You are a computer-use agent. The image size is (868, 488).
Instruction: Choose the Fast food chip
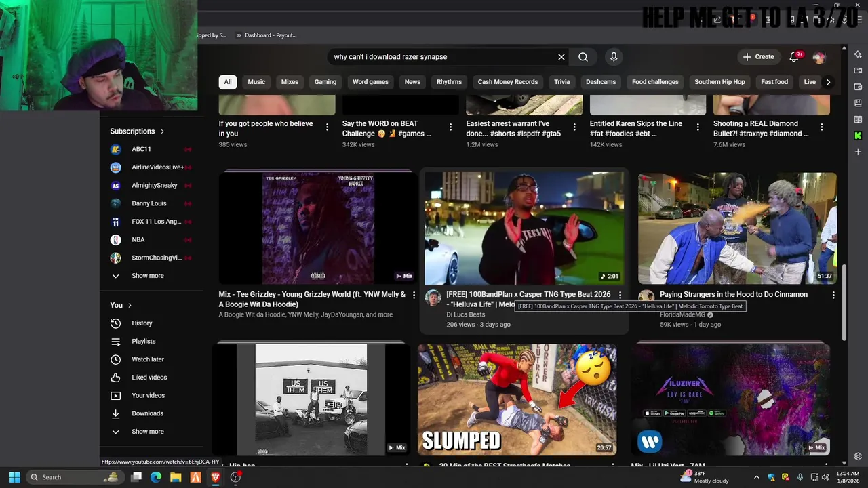point(774,82)
